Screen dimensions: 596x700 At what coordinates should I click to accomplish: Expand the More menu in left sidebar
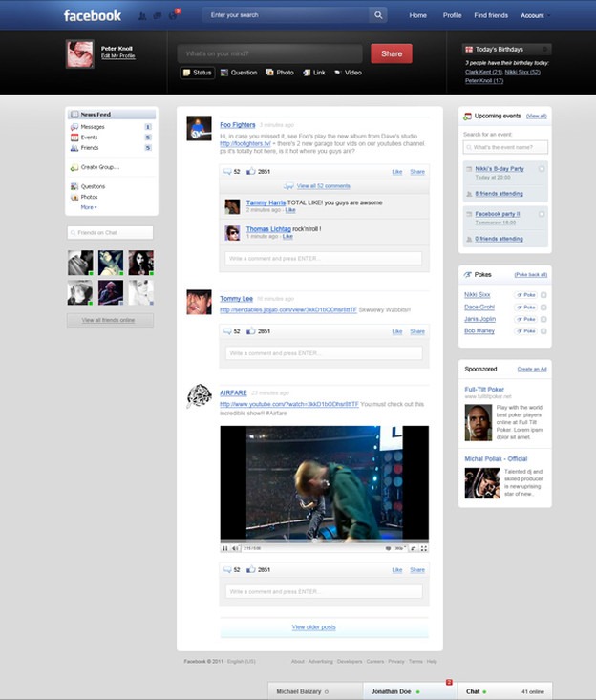[89, 207]
